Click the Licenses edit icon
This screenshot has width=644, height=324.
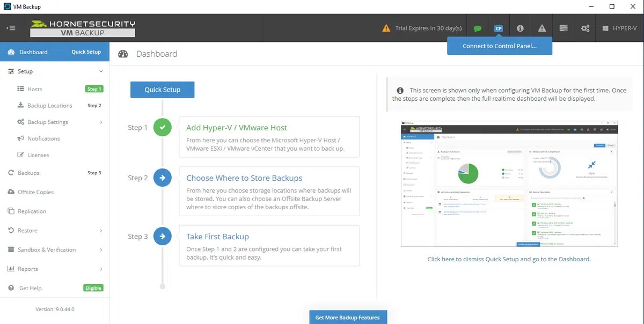pos(20,155)
